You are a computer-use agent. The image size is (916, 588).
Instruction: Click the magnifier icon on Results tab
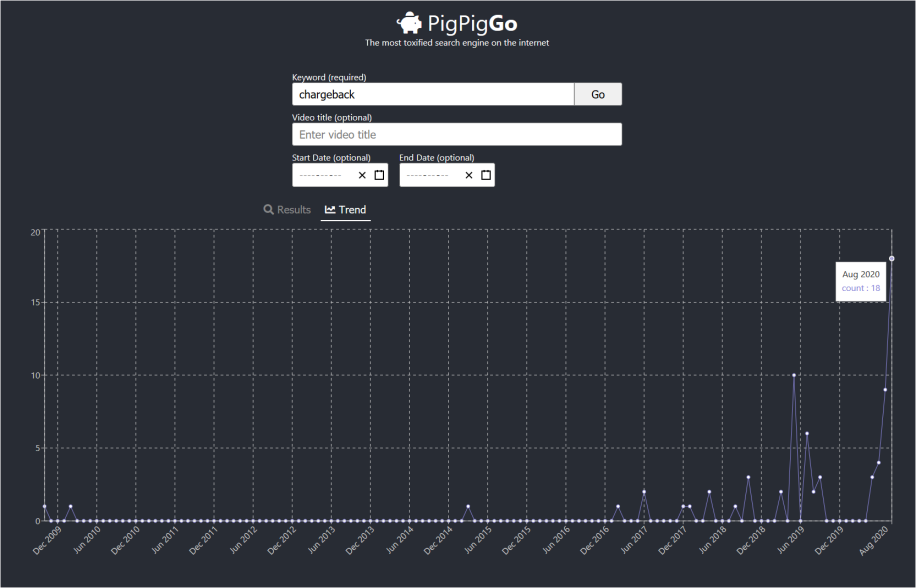pyautogui.click(x=269, y=210)
